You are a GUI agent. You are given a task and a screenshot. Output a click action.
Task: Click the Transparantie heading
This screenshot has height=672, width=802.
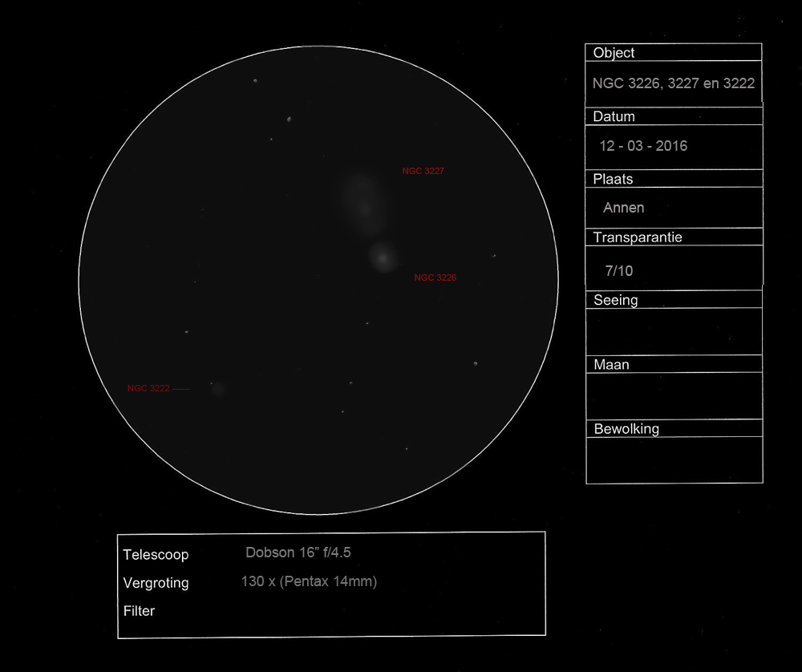638,237
